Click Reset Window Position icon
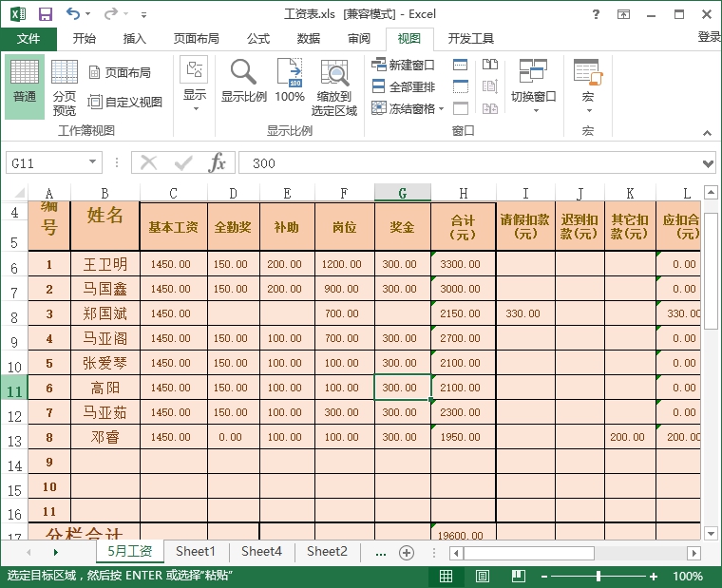Screen dimensions: 722x588 [x=490, y=108]
